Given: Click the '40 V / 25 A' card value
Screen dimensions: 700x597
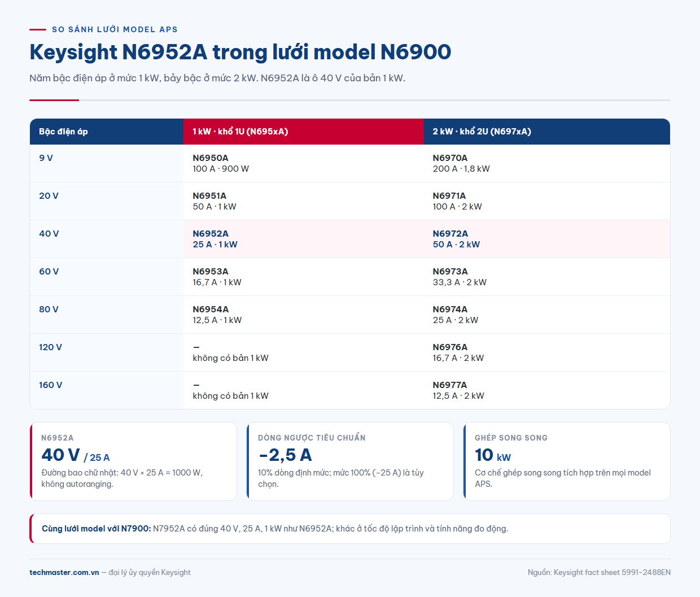Looking at the screenshot, I should (76, 455).
